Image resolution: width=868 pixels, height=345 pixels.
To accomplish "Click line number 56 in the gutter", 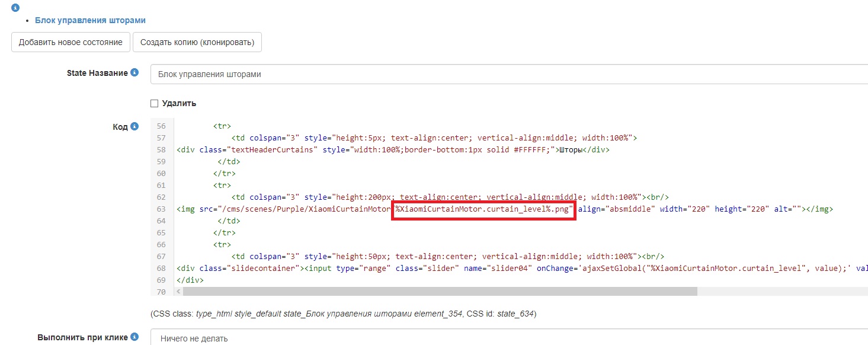I will click(161, 126).
